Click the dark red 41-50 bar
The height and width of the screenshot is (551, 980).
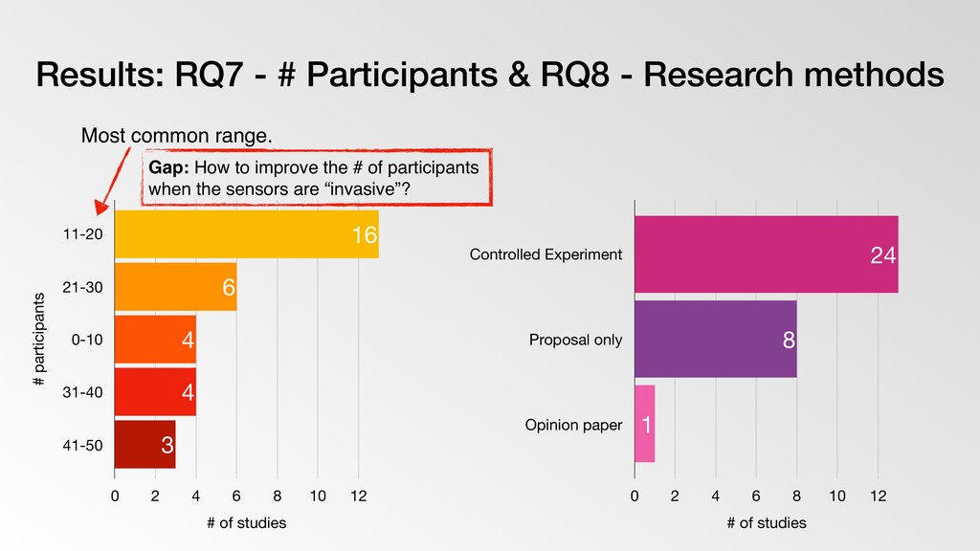coord(145,444)
